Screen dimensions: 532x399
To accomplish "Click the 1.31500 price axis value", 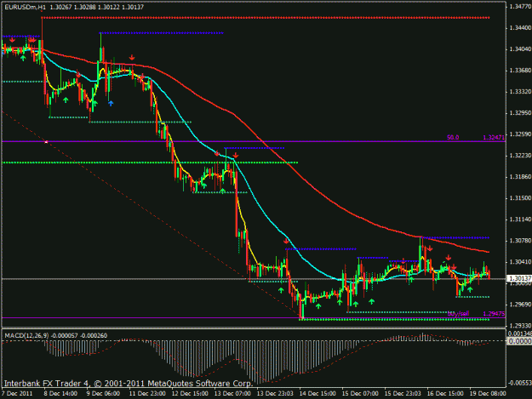I will coord(520,198).
